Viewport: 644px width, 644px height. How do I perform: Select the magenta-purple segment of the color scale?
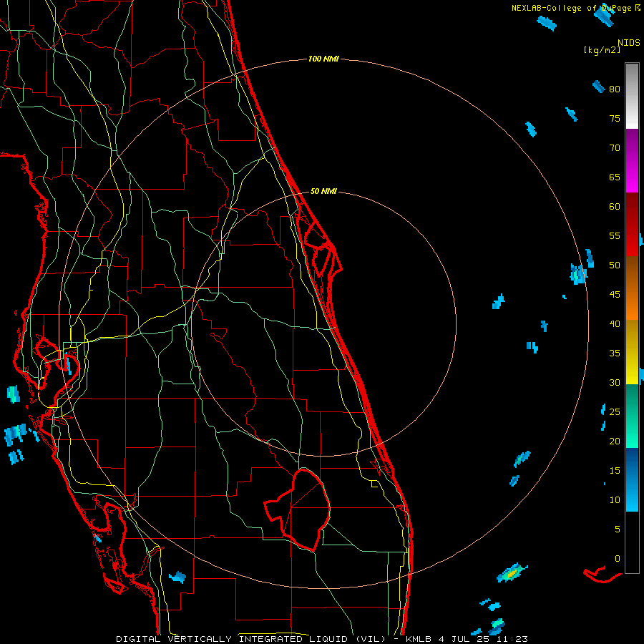pos(632,160)
